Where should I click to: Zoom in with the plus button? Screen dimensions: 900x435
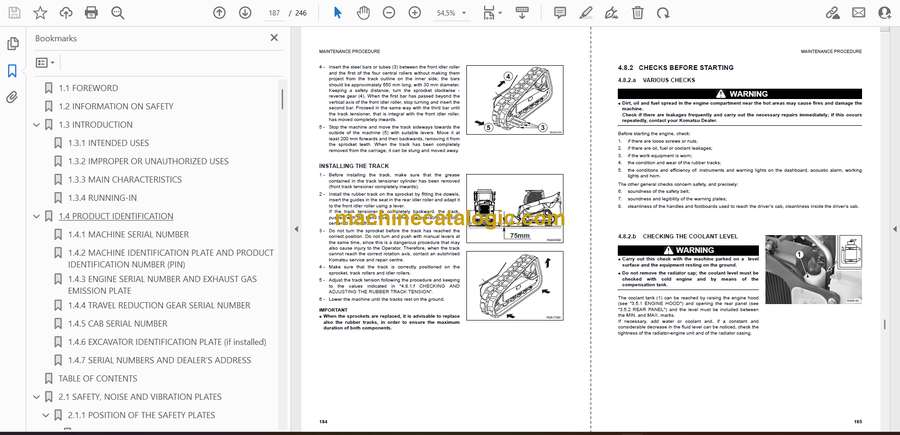click(414, 13)
